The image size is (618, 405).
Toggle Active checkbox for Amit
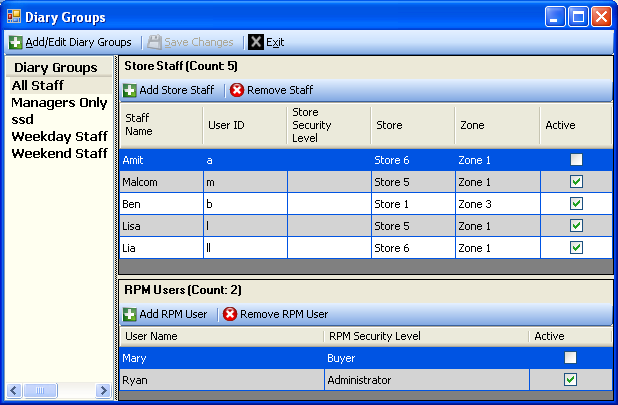coord(576,160)
